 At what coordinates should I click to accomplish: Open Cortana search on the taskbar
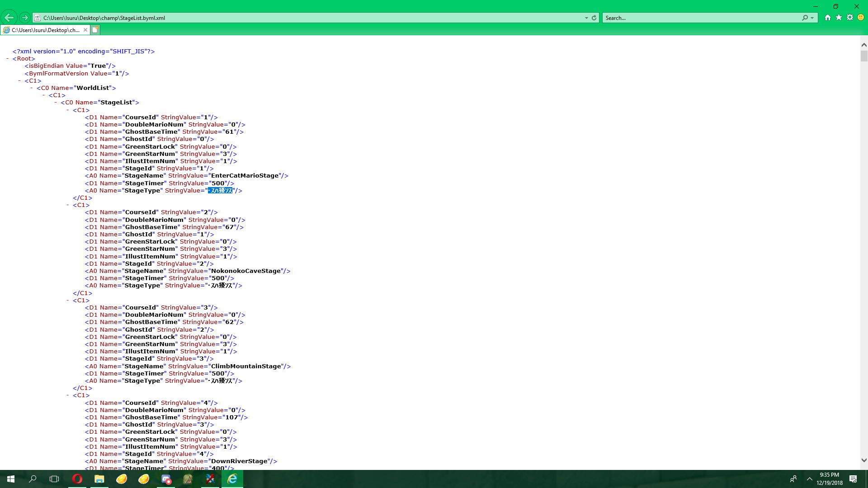pos(32,479)
